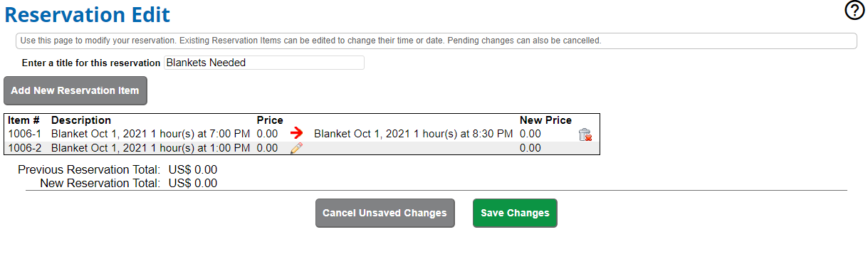Click the Description column header
This screenshot has width=868, height=269.
[81, 120]
